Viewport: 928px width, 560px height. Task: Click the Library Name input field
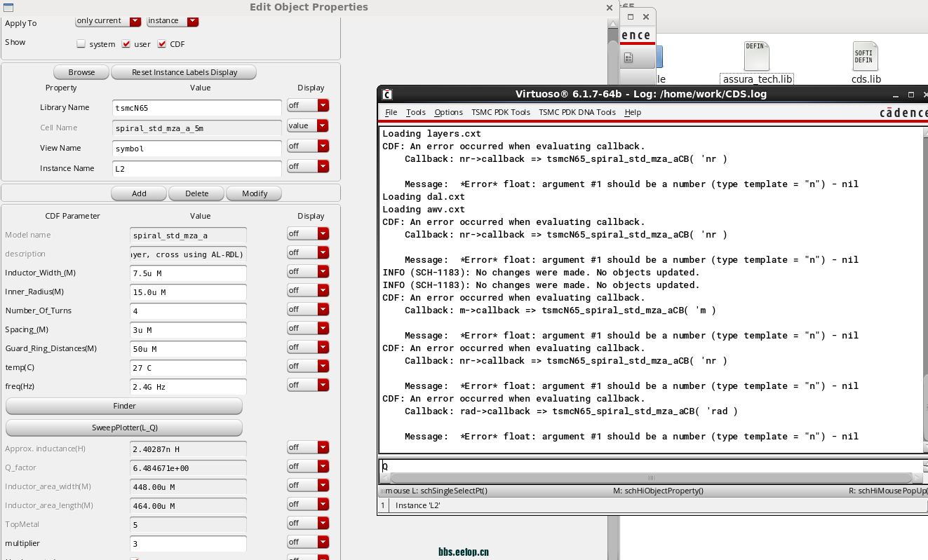click(x=197, y=107)
